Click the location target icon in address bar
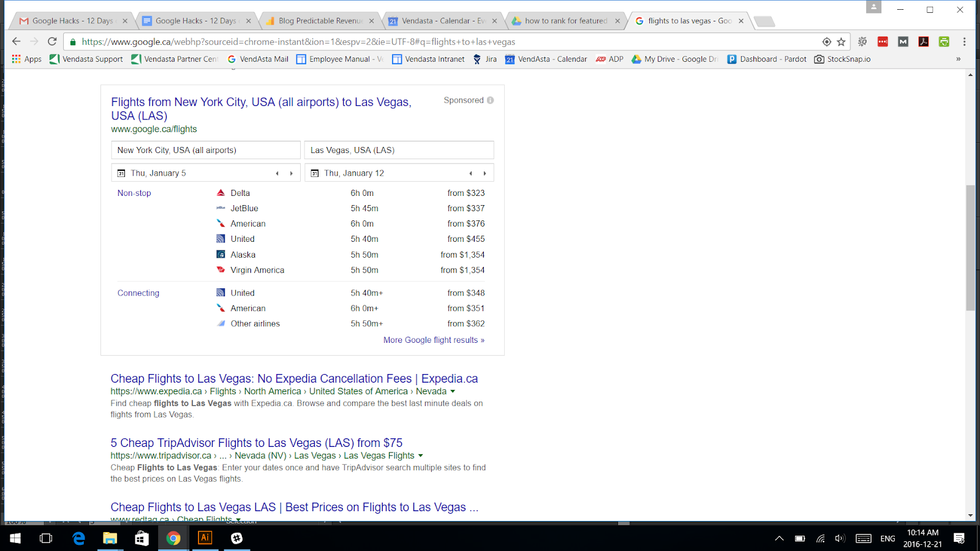Image resolution: width=980 pixels, height=551 pixels. [826, 42]
